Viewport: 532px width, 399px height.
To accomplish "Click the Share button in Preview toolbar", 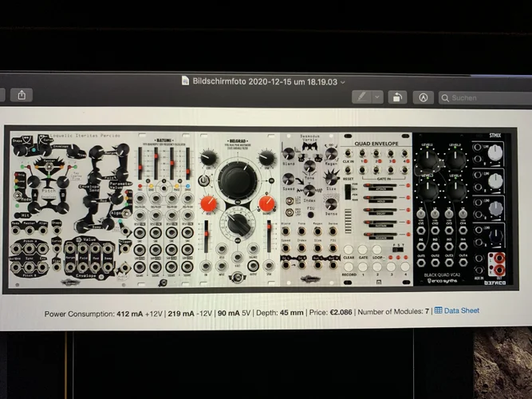I will [22, 95].
